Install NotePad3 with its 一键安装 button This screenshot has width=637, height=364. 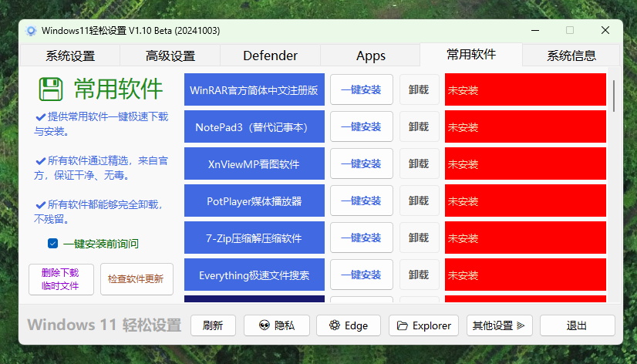(x=361, y=126)
